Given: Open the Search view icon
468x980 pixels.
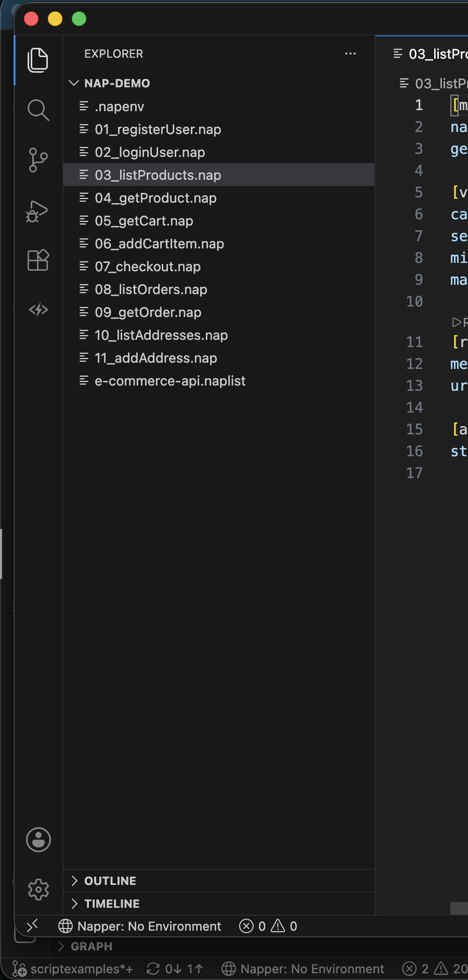Looking at the screenshot, I should pos(38,110).
